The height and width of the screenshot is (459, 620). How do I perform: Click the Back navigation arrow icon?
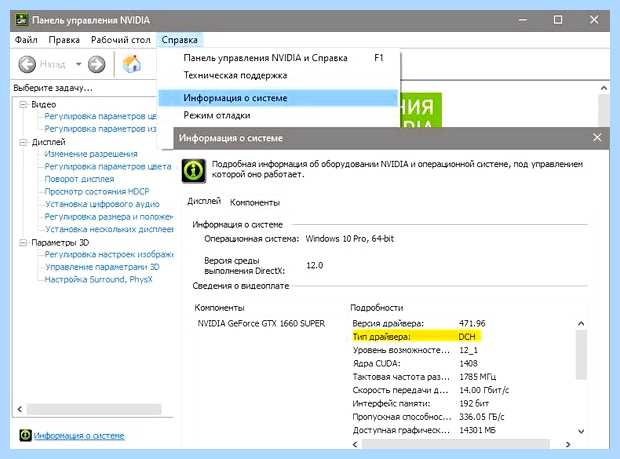click(27, 64)
